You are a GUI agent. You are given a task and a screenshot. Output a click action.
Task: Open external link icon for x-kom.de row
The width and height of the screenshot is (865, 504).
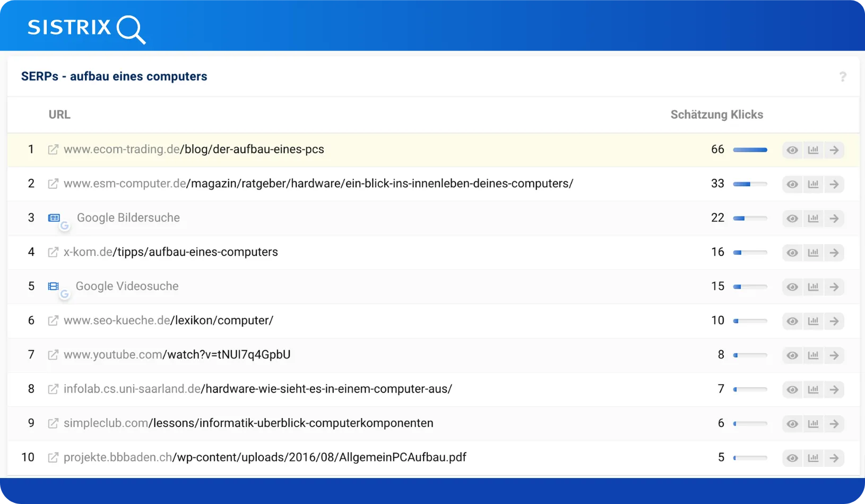click(53, 252)
